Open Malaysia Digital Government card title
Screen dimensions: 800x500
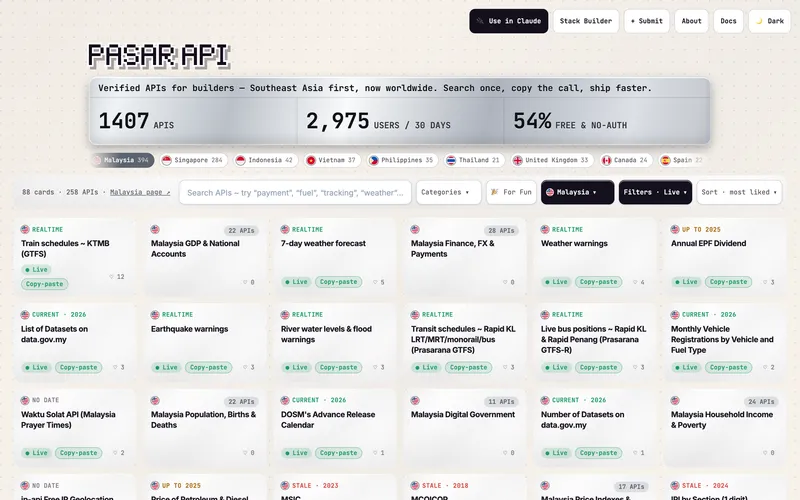tap(463, 415)
